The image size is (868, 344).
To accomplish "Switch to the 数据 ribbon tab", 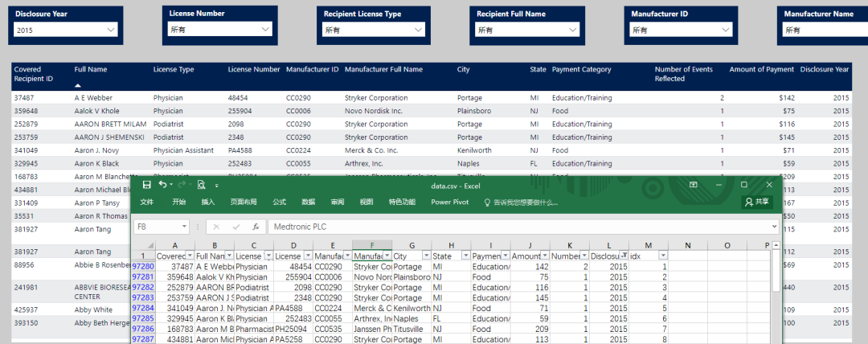I will pyautogui.click(x=309, y=203).
